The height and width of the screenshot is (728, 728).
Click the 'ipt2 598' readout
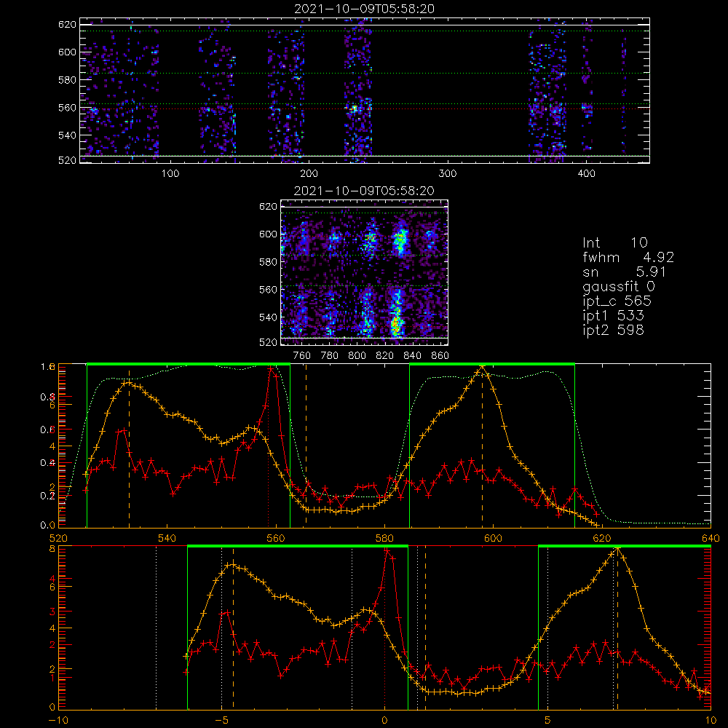point(613,330)
